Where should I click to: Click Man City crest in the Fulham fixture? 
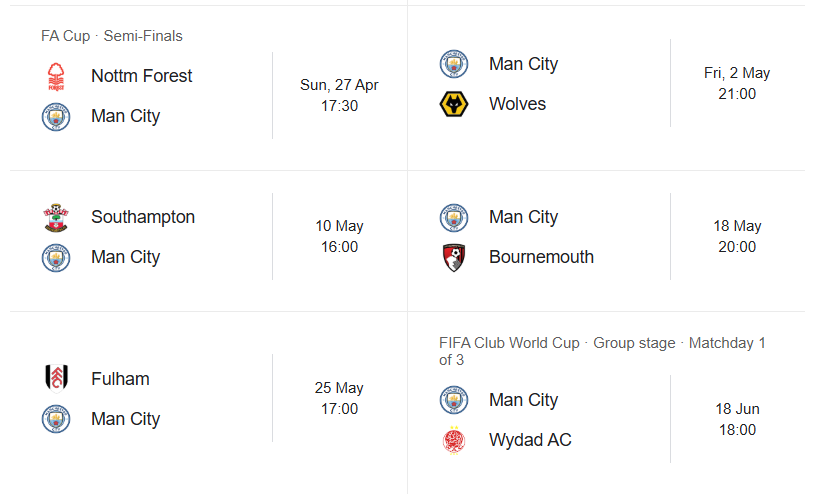click(56, 419)
